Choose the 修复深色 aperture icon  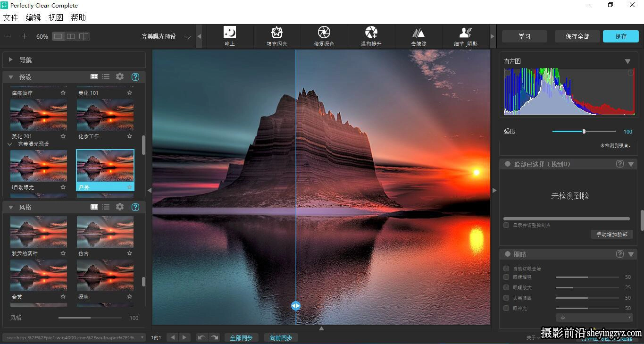324,33
